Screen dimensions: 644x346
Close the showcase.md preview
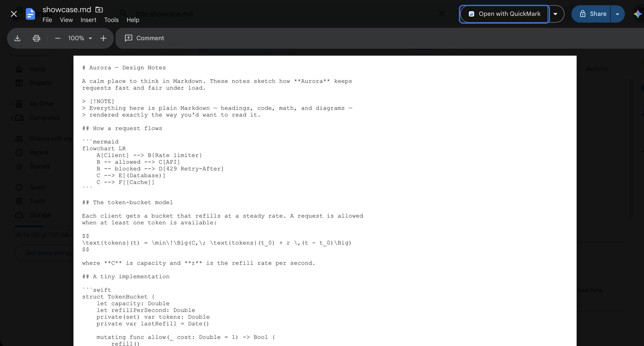[x=14, y=14]
